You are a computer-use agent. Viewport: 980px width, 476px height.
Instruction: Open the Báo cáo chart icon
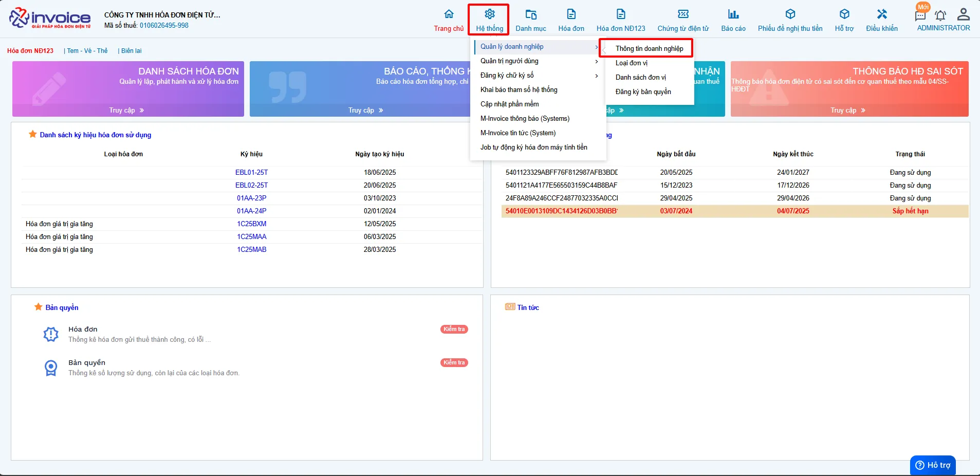coord(733,14)
